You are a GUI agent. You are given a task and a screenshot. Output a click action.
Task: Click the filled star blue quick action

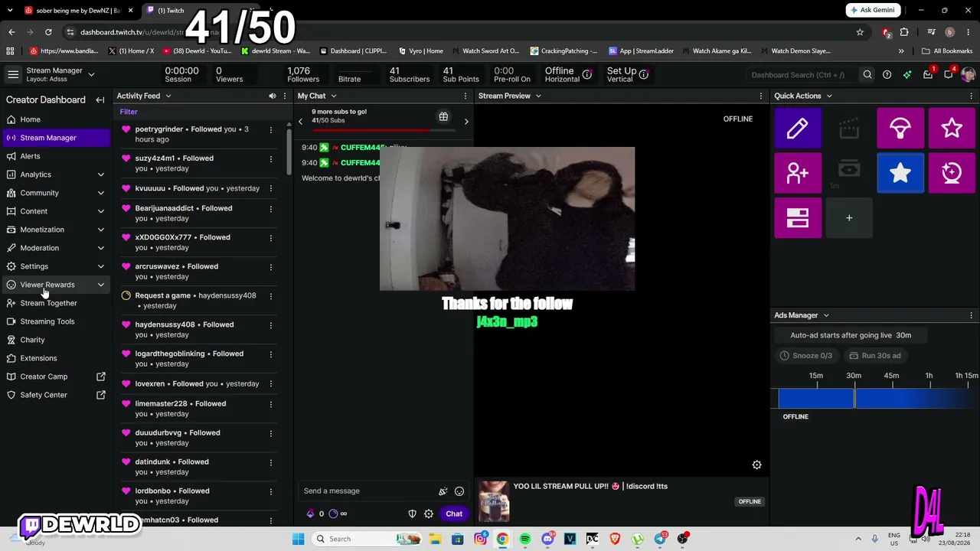pos(900,173)
